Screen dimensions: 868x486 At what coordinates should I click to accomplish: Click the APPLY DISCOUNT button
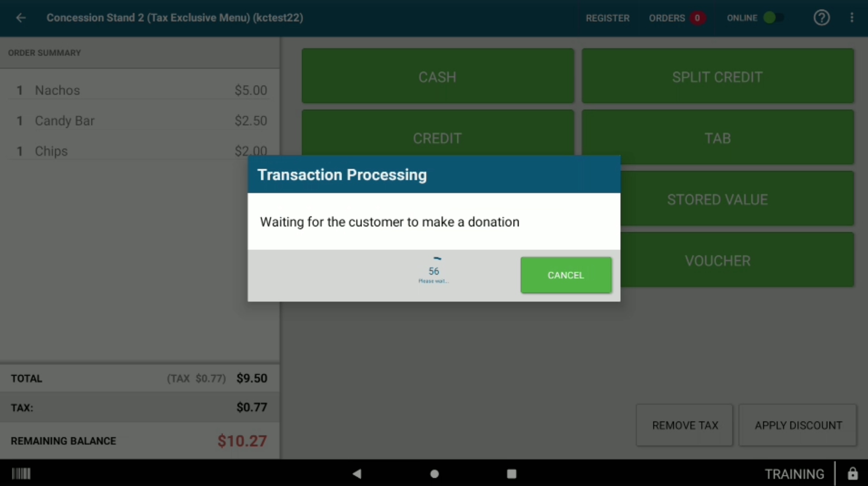tap(798, 424)
